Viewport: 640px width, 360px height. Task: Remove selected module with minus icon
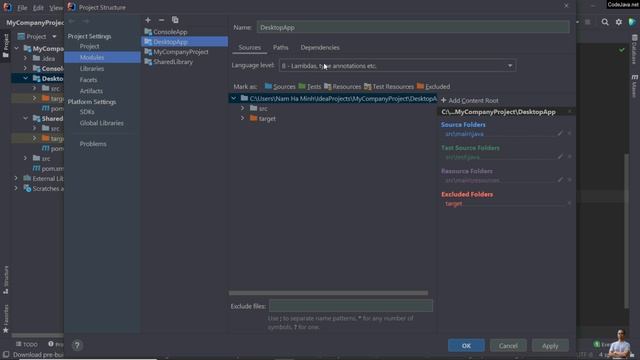click(162, 20)
